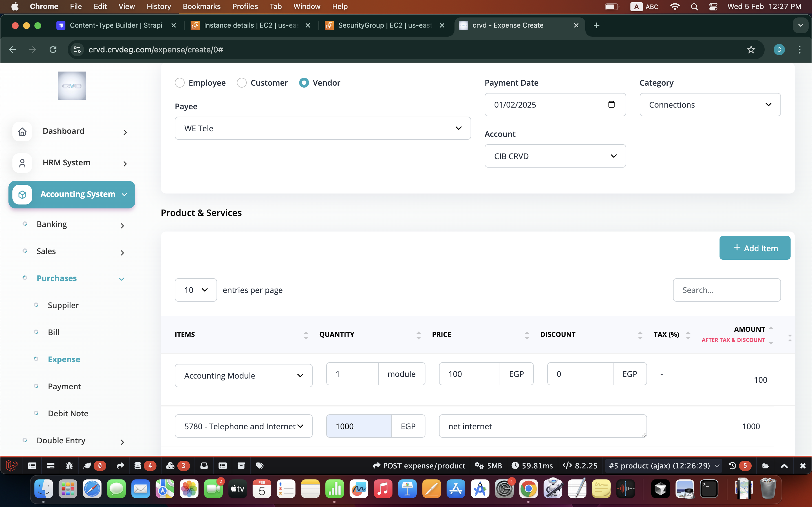Select the Employee radio button
Viewport: 812px width, 507px height.
point(180,83)
